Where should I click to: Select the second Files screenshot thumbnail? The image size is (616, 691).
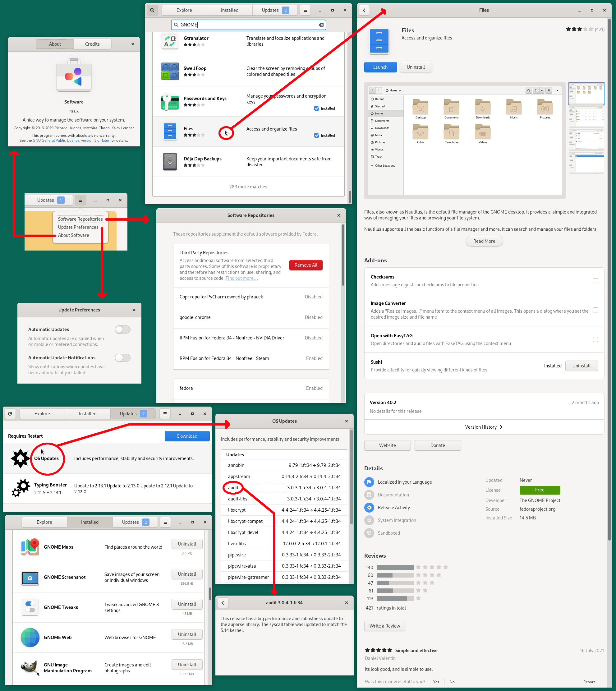coord(586,117)
